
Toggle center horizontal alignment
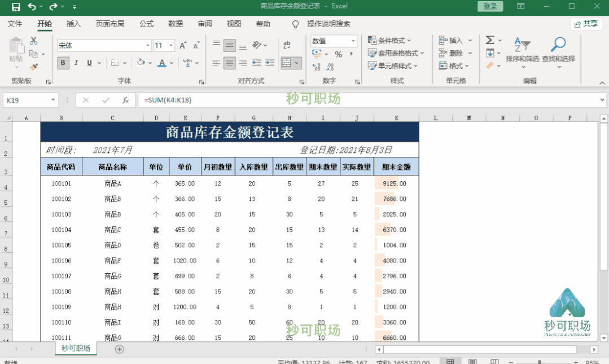coord(230,63)
